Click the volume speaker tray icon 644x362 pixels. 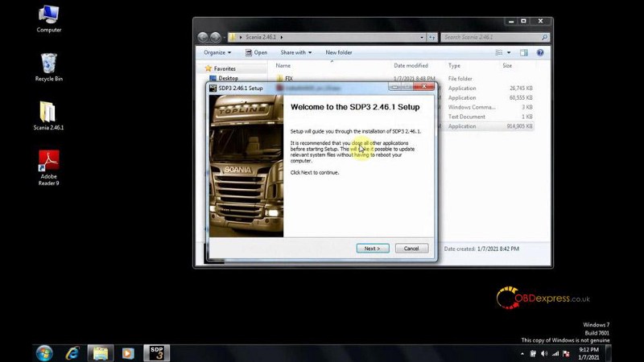tap(544, 353)
